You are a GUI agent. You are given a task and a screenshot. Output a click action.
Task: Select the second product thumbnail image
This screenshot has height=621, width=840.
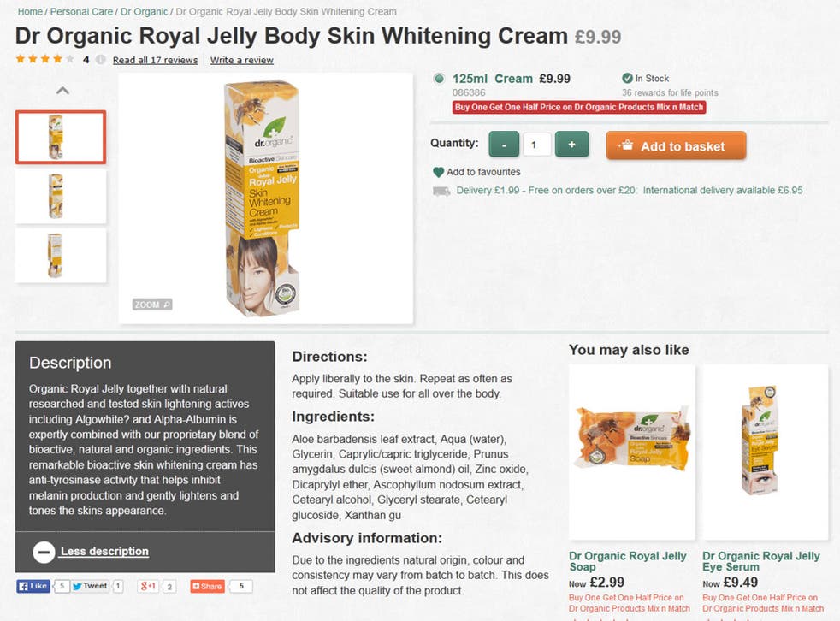coord(61,196)
